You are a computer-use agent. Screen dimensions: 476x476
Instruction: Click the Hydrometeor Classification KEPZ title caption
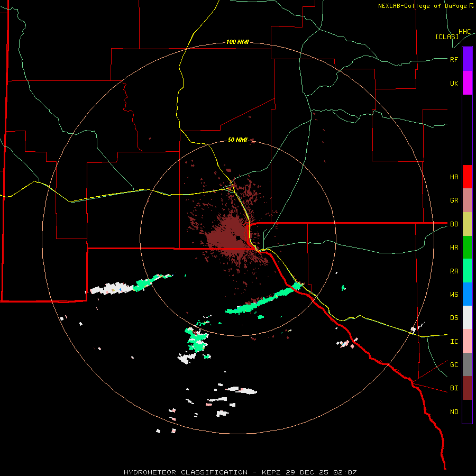tap(240, 472)
